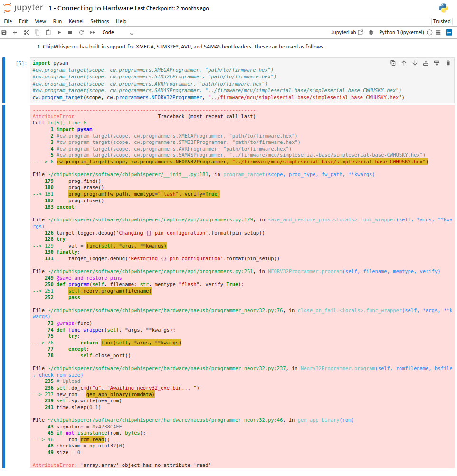The image size is (457, 476).
Task: Click the Trusted notebook button
Action: point(441,21)
